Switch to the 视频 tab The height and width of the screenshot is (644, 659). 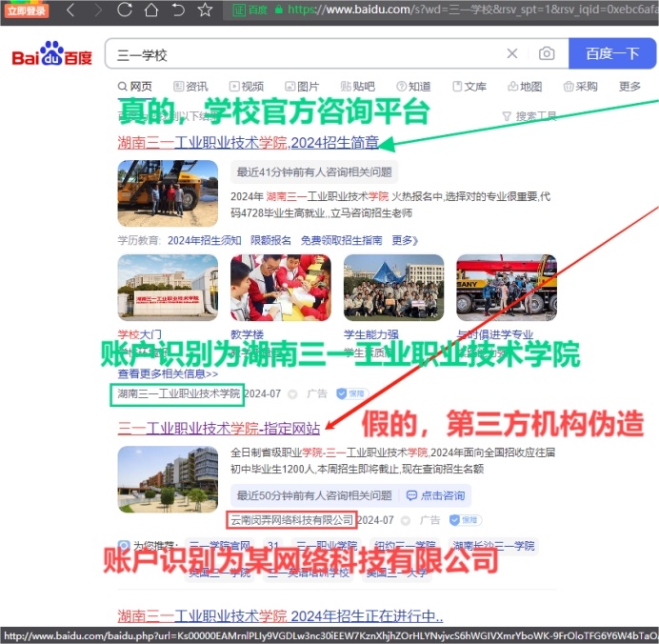coord(247,87)
